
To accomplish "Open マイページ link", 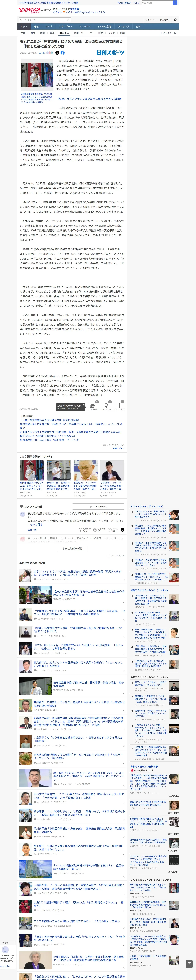I will pos(150,20).
